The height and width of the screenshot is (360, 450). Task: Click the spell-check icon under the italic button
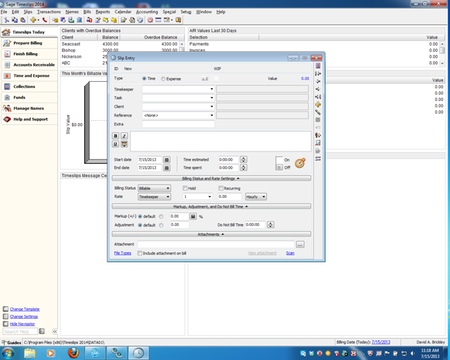(x=124, y=144)
